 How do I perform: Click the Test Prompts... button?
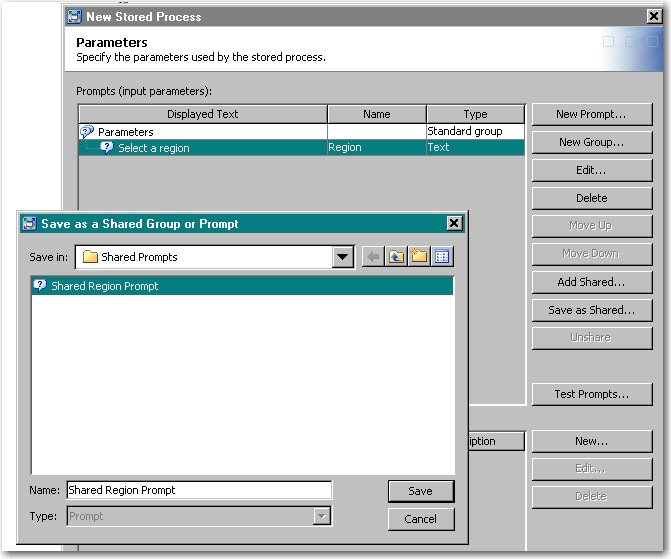(x=591, y=394)
